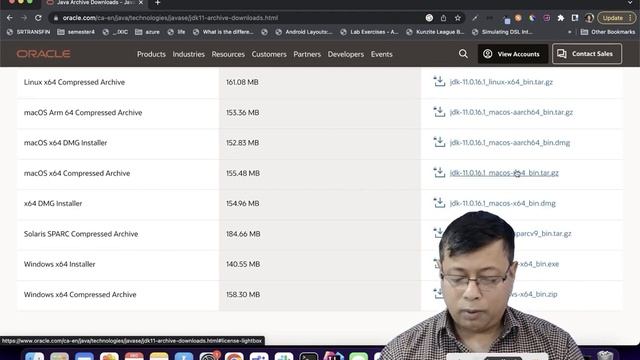Image resolution: width=640 pixels, height=360 pixels.
Task: Open Google Chrome from the Dock
Action: tap(234, 356)
